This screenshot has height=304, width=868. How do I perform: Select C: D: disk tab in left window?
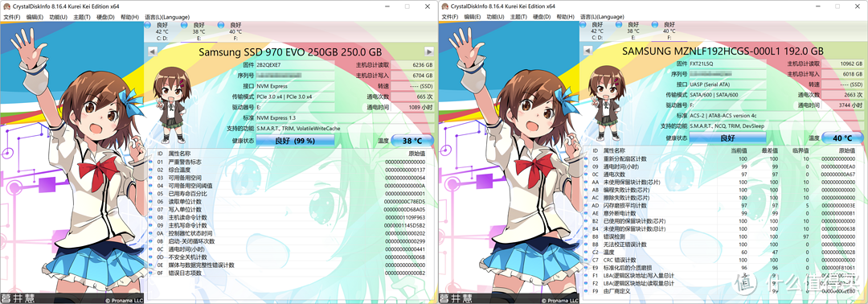[162, 31]
